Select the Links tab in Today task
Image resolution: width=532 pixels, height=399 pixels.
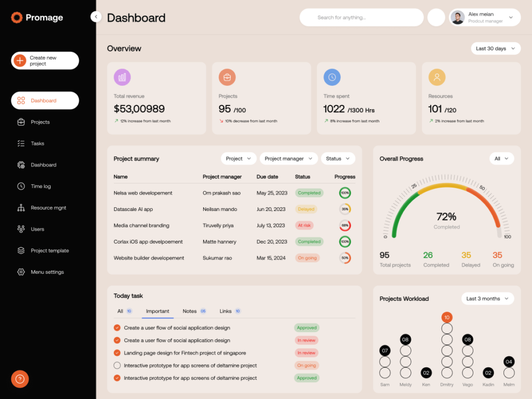(224, 311)
